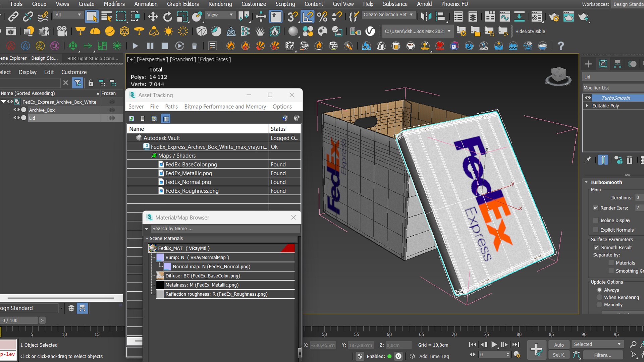The height and width of the screenshot is (362, 644).
Task: Uncheck the Render Iters checkbox
Action: point(596,208)
